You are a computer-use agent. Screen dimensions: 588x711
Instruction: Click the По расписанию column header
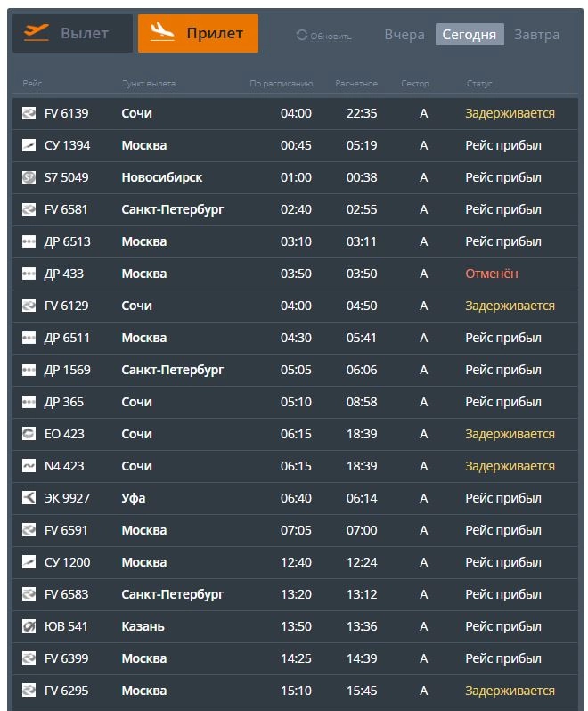[281, 84]
